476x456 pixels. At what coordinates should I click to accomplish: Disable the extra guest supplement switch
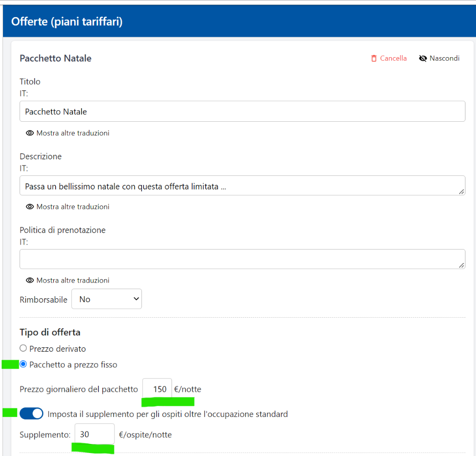31,414
